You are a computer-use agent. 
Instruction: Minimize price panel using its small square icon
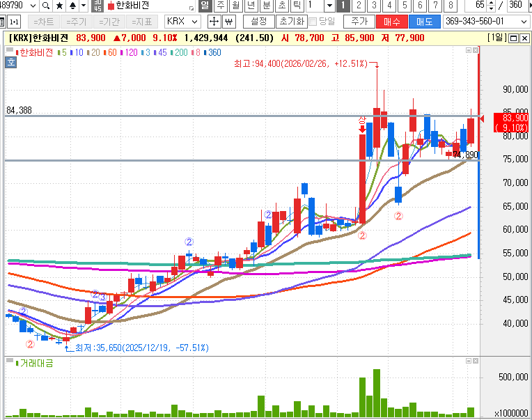coord(469,50)
